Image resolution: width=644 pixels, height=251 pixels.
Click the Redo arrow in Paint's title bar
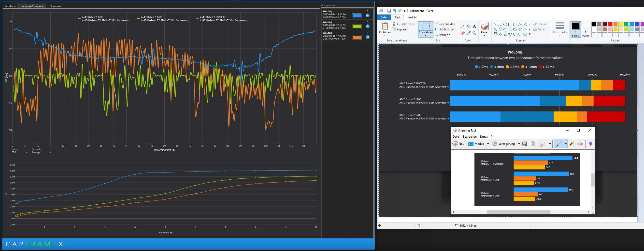(x=400, y=11)
